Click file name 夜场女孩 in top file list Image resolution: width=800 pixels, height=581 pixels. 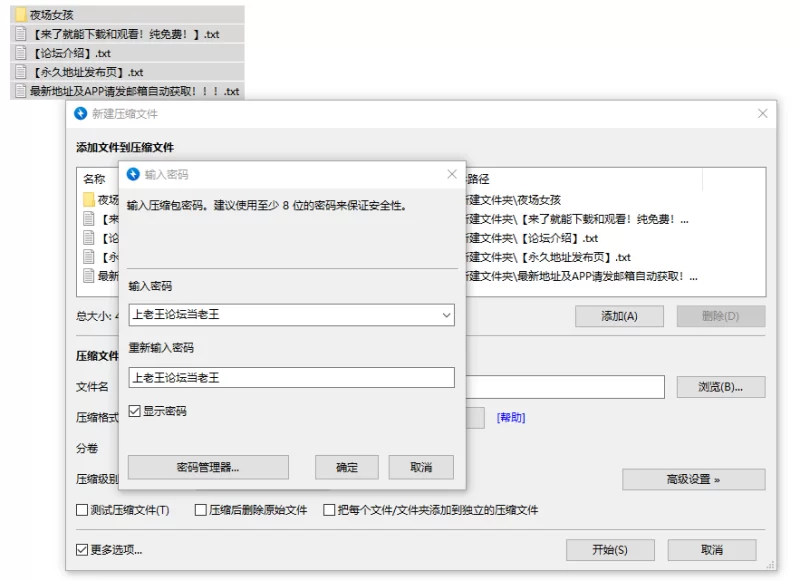point(52,15)
